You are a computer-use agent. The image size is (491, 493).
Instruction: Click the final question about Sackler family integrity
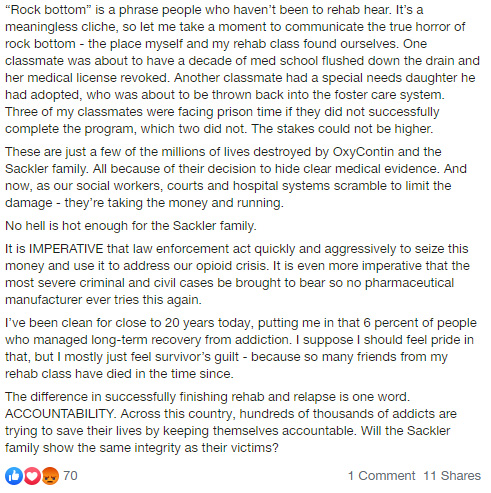(x=228, y=439)
